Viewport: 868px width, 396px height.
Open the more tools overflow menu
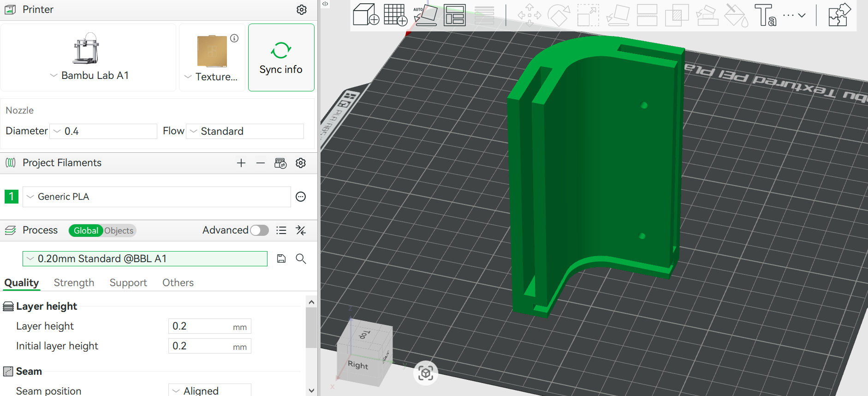794,15
